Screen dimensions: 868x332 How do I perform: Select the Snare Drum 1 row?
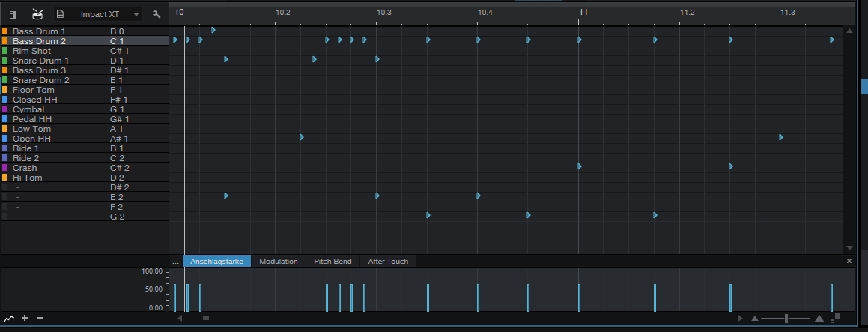pos(85,61)
